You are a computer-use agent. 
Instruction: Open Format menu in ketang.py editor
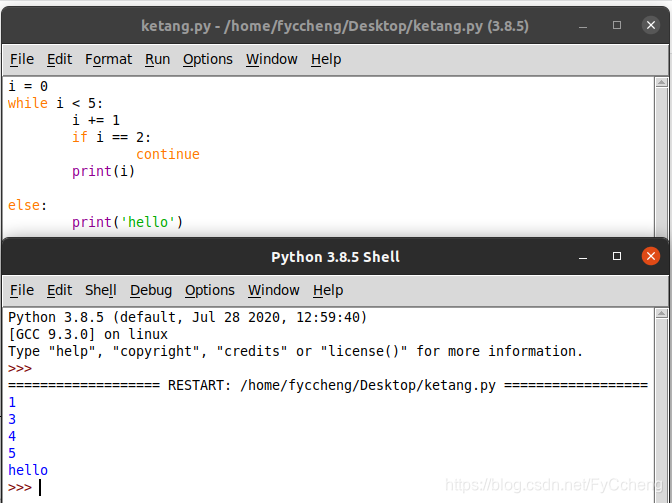click(108, 59)
